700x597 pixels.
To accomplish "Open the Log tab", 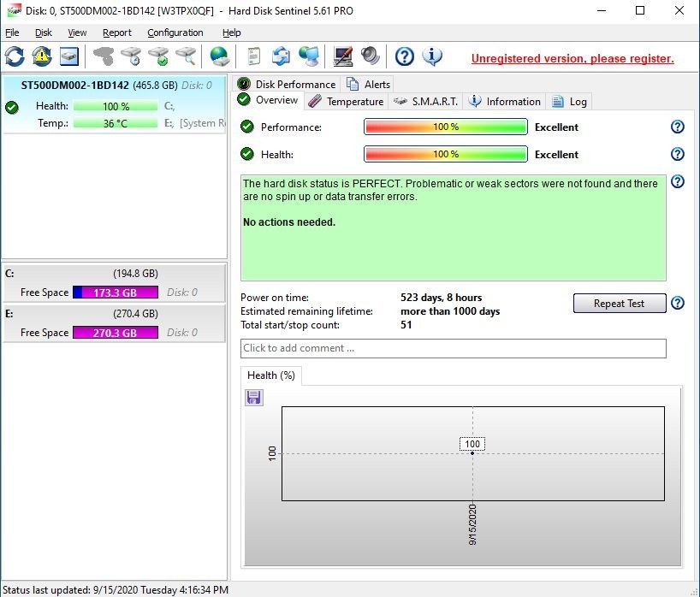I will 570,101.
